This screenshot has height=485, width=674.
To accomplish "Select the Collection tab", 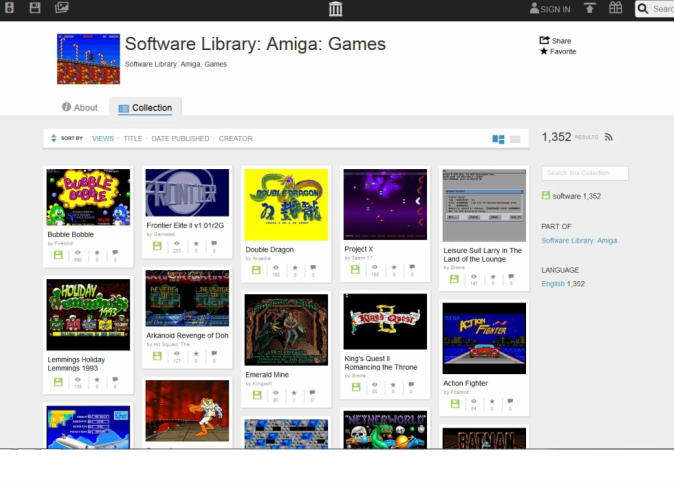I will pos(145,107).
